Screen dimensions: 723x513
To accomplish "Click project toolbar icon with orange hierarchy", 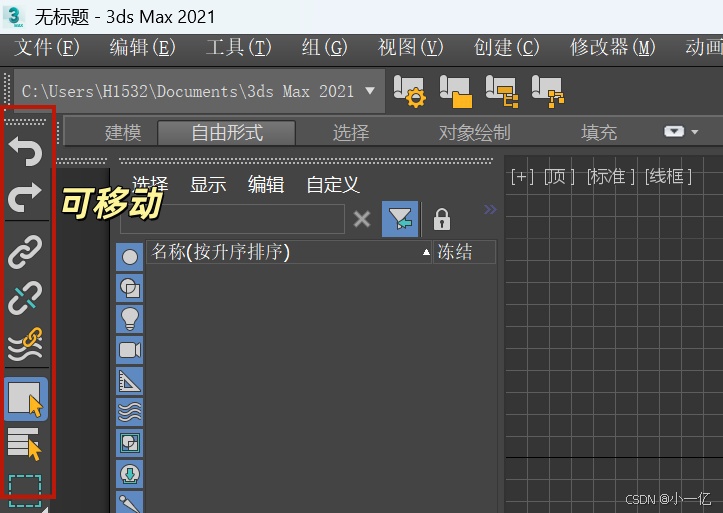I will [548, 91].
